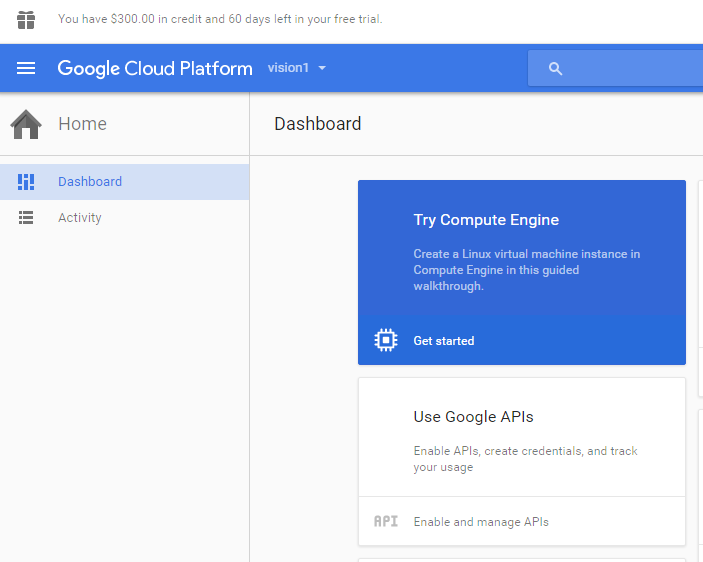Click the Compute Engine chip icon
The width and height of the screenshot is (703, 562).
[x=385, y=341]
